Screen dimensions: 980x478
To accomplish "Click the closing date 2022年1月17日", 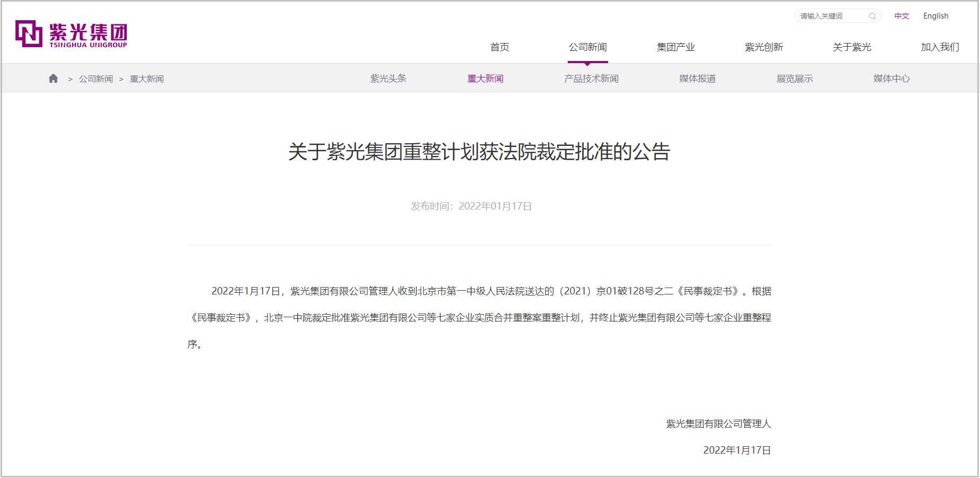I will [x=737, y=450].
